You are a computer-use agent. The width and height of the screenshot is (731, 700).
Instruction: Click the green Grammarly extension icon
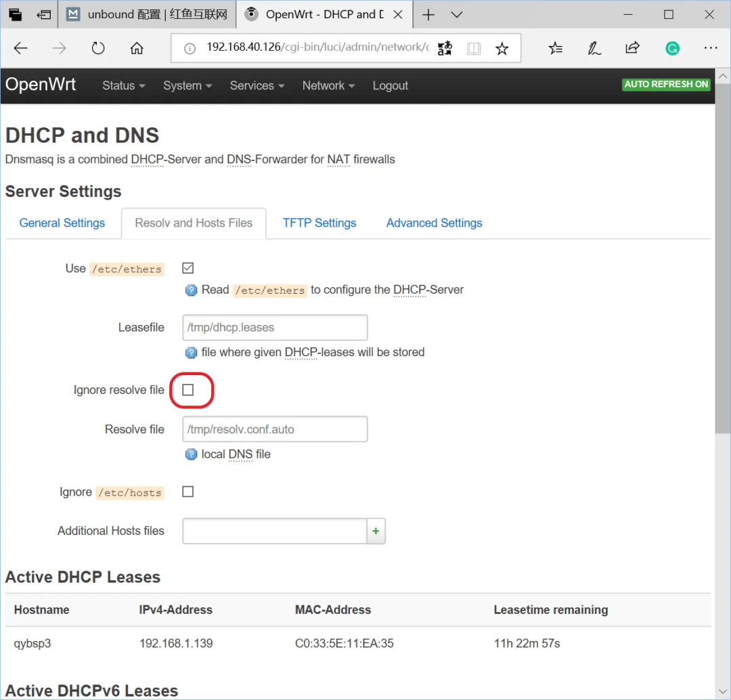point(672,48)
